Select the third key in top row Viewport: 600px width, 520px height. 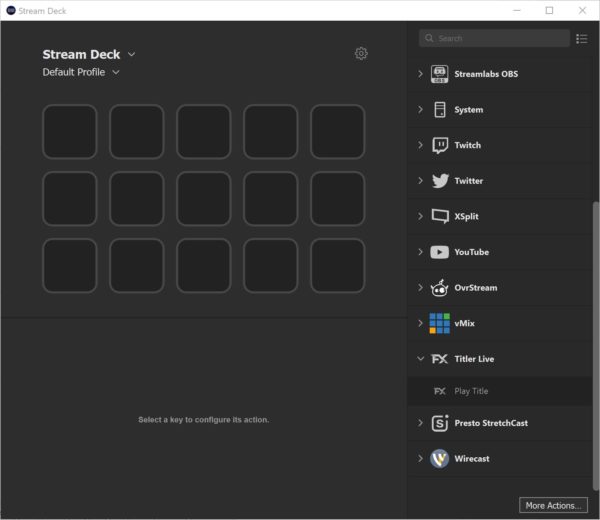point(204,132)
